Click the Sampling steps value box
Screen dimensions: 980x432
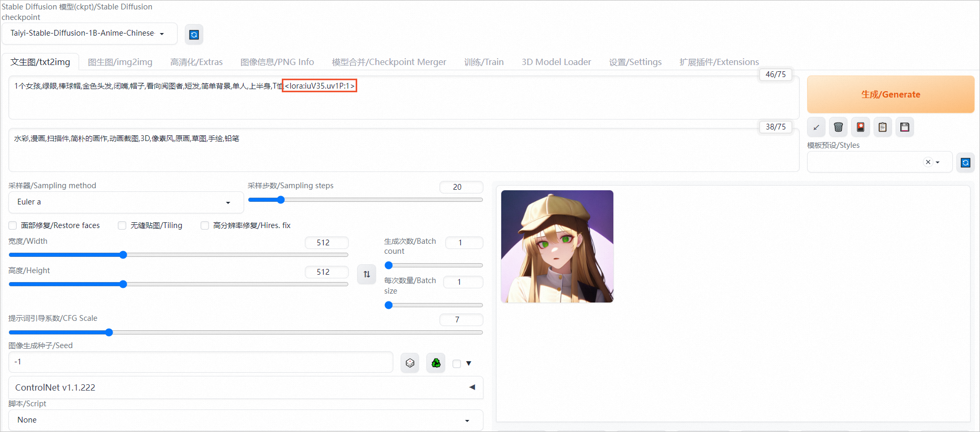tap(461, 187)
